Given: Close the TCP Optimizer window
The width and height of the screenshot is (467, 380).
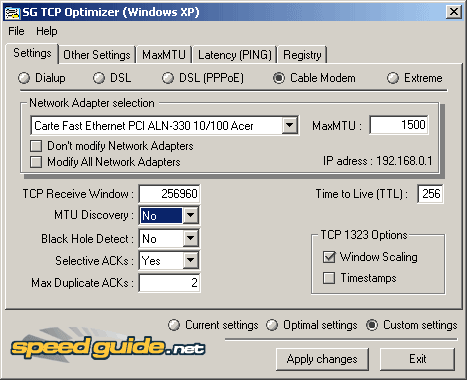Looking at the screenshot, I should [454, 12].
